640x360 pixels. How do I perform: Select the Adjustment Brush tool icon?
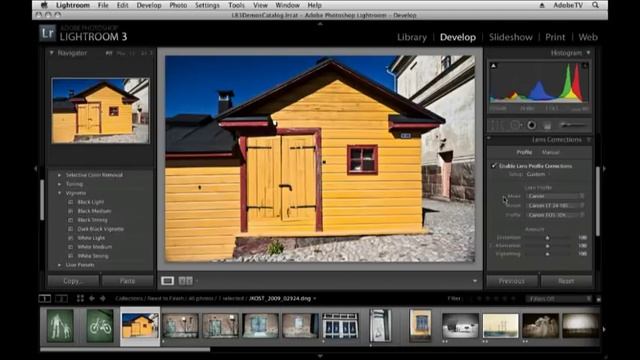pyautogui.click(x=573, y=125)
